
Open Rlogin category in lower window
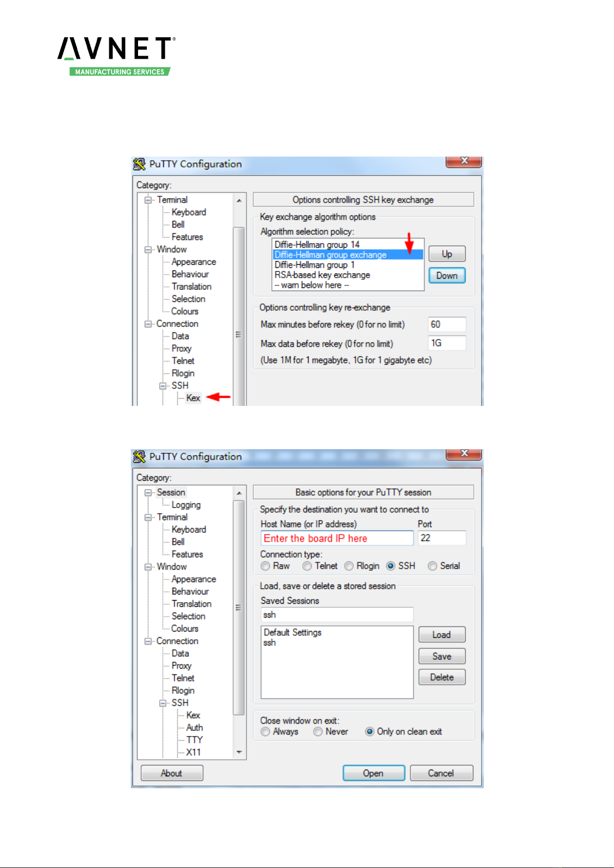coord(183,691)
